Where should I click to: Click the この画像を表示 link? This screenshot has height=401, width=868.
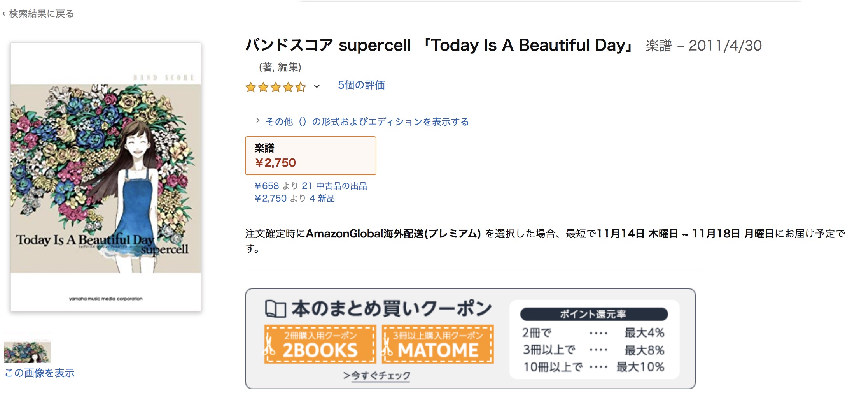40,373
